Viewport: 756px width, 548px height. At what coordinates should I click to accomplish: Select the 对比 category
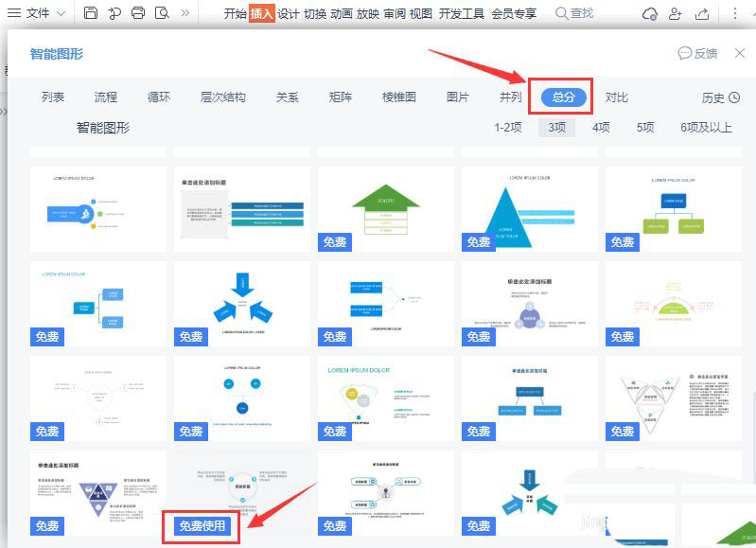click(x=617, y=97)
